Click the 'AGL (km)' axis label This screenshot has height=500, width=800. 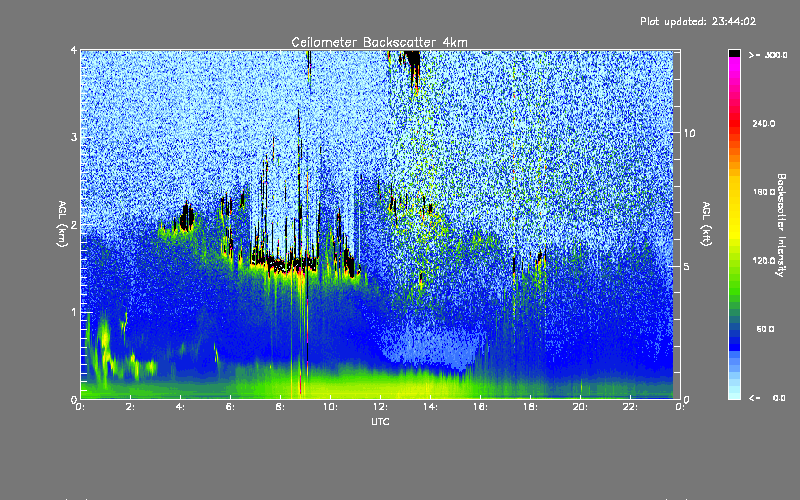(x=63, y=224)
